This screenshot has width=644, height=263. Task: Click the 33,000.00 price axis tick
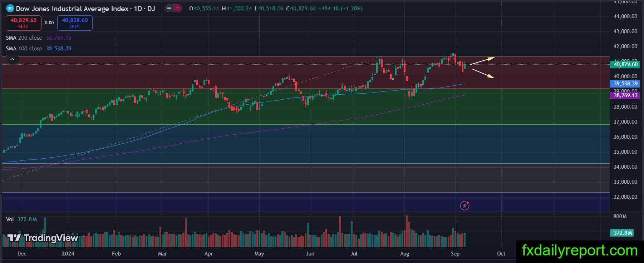click(625, 182)
